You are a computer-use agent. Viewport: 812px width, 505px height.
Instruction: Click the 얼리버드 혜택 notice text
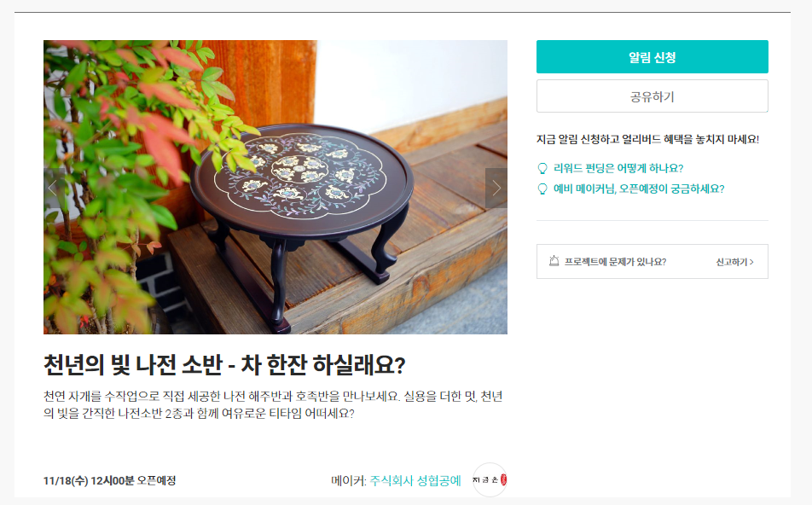648,139
